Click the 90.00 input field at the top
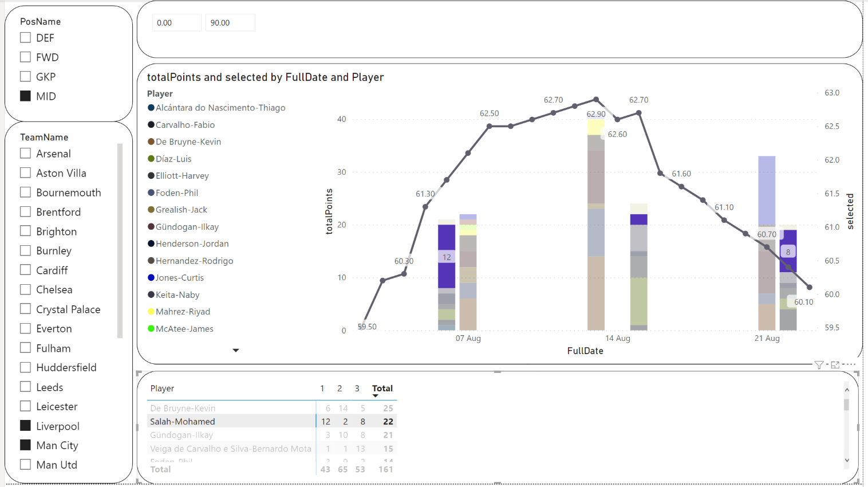Viewport: 868px width, 487px height. tap(230, 22)
